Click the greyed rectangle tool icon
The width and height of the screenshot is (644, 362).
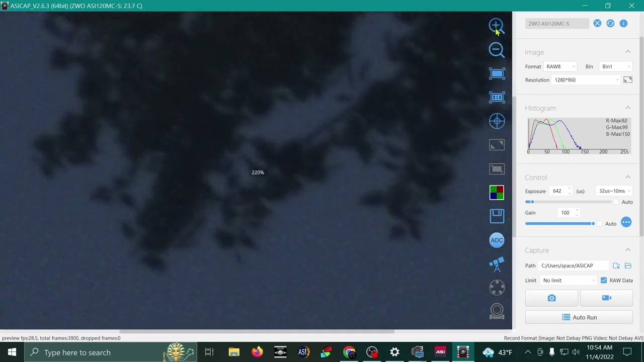[497, 169]
